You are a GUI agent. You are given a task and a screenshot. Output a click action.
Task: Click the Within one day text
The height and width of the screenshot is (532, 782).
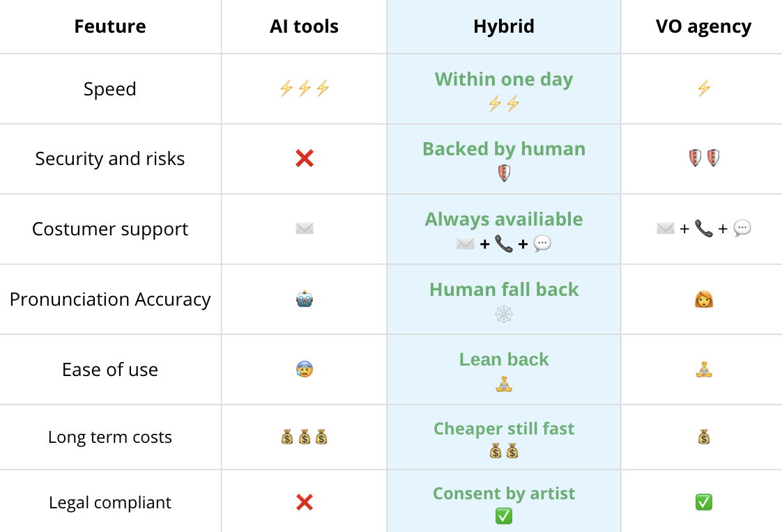[504, 79]
